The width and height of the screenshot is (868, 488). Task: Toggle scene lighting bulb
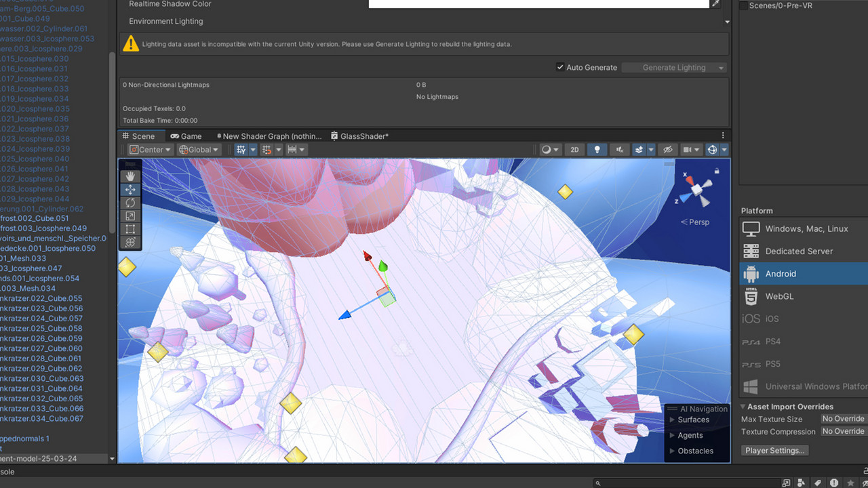point(597,150)
